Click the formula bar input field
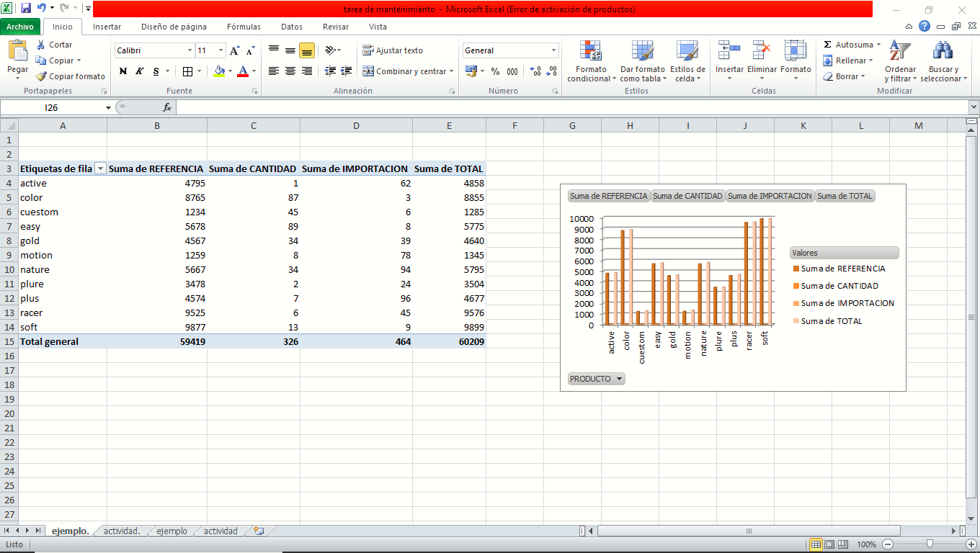This screenshot has height=553, width=980. pyautogui.click(x=571, y=107)
